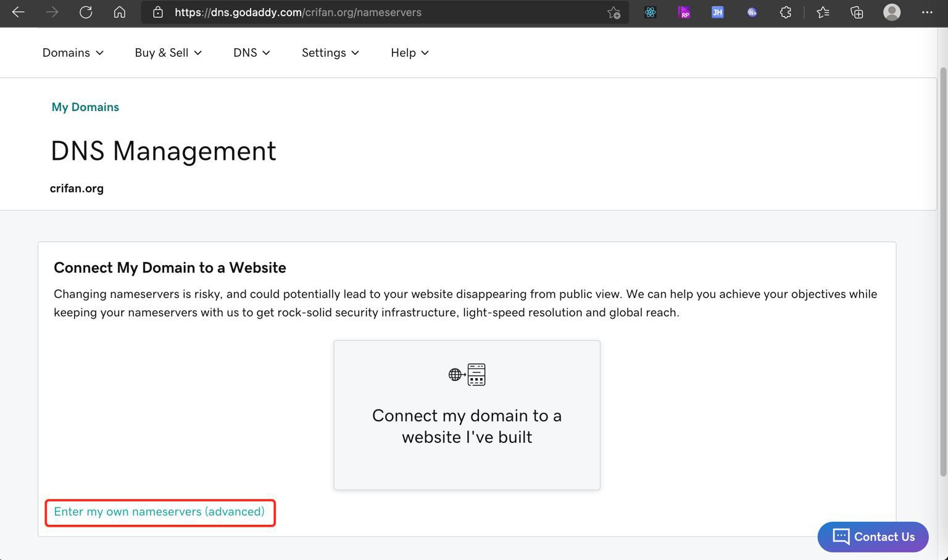Expand the Help menu
The height and width of the screenshot is (560, 948).
[x=410, y=52]
